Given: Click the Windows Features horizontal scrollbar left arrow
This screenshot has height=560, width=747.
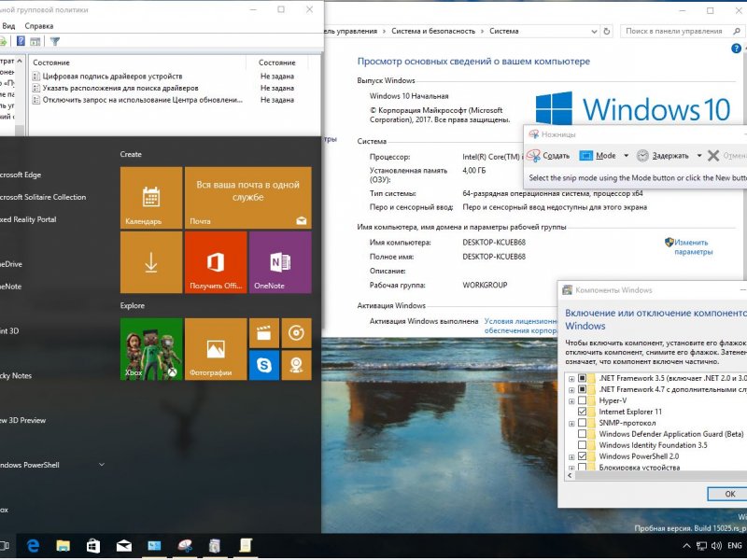Looking at the screenshot, I should click(x=571, y=475).
